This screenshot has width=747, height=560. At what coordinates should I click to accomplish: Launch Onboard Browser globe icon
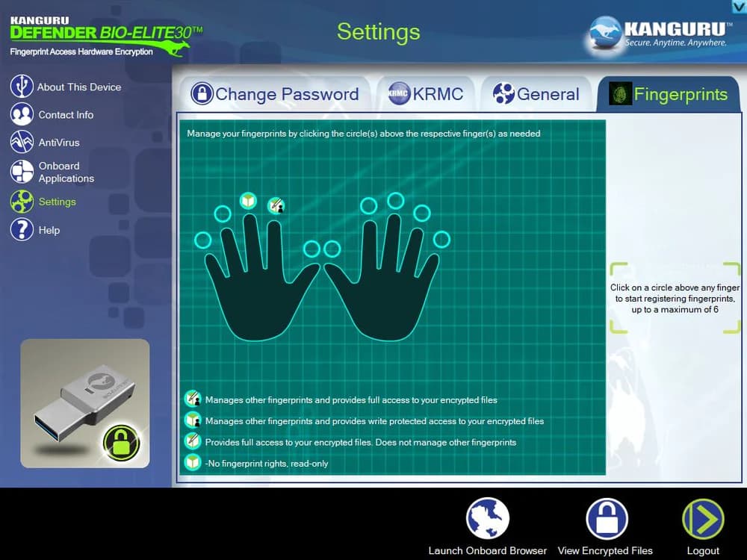tap(487, 519)
